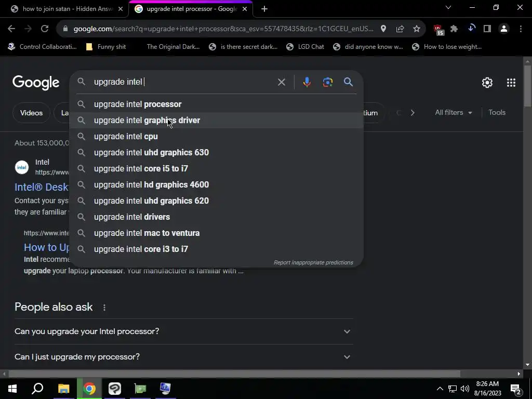Screen dimensions: 532x399
Task: Bookmark this page with the star icon
Action: point(417,29)
